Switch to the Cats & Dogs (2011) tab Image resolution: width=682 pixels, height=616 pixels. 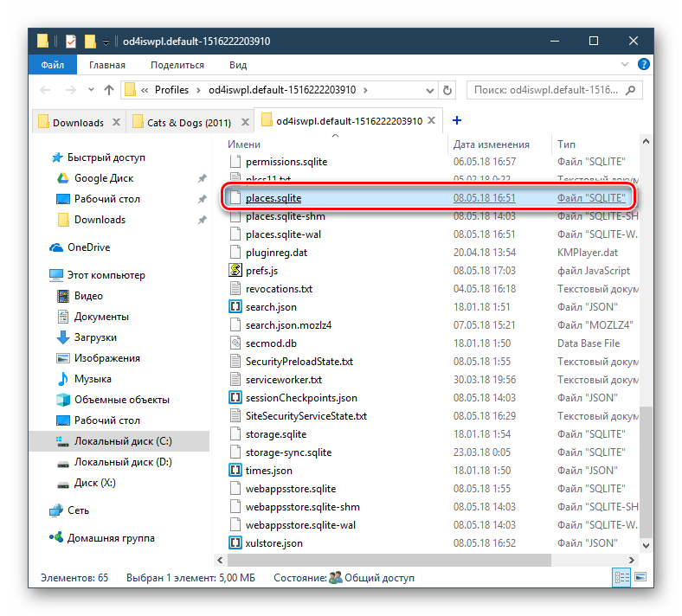point(189,123)
